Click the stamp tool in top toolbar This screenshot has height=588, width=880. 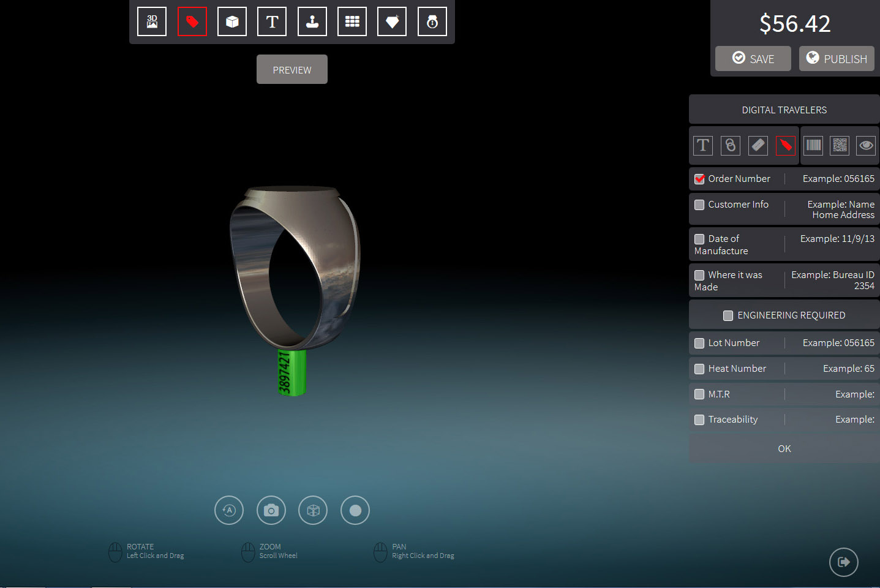(x=312, y=22)
